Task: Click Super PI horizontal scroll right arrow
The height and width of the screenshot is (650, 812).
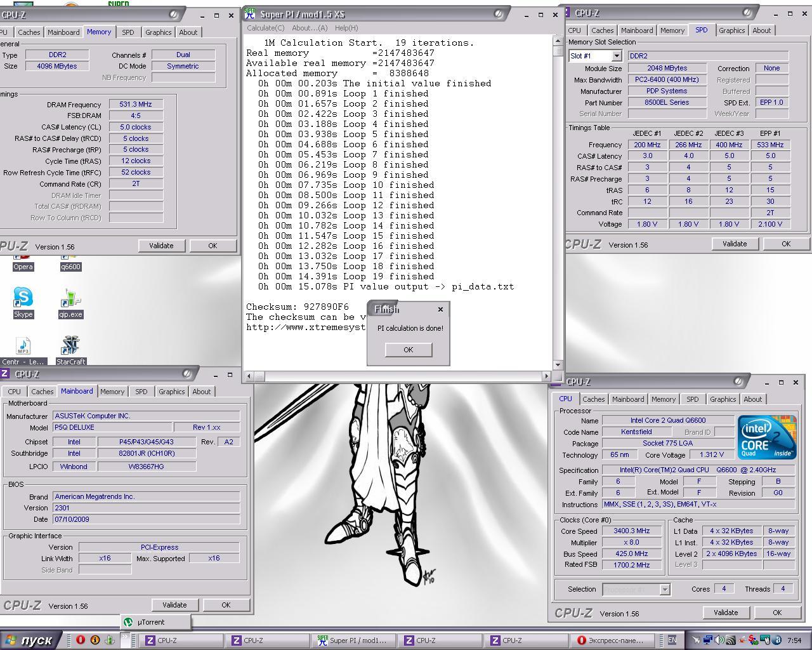Action: pyautogui.click(x=547, y=376)
